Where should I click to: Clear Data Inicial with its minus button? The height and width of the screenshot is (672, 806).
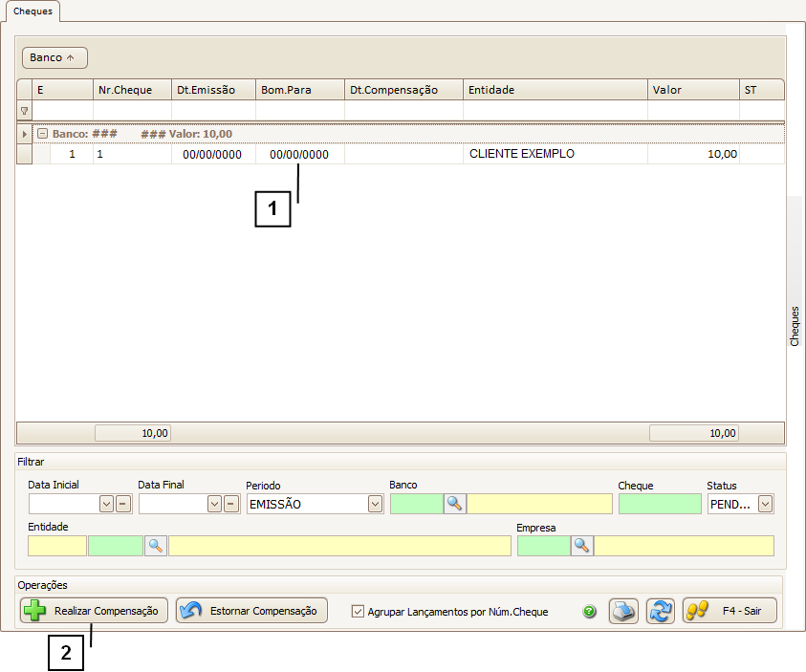pos(123,504)
